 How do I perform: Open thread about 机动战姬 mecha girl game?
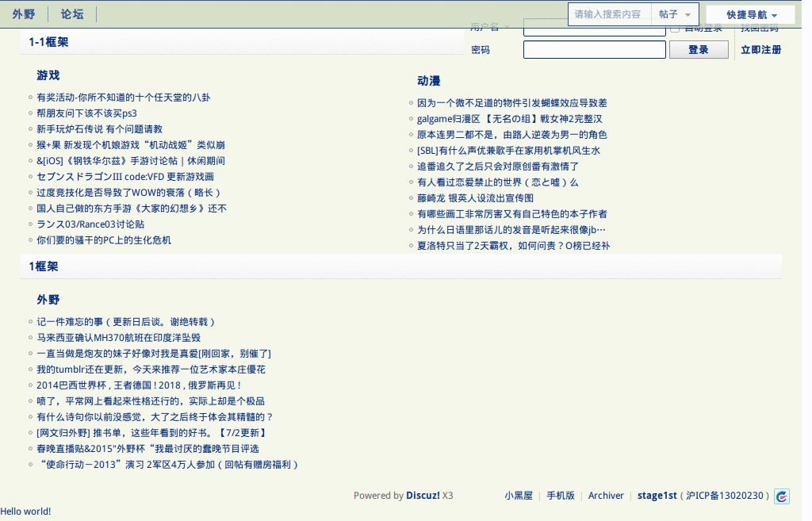(x=131, y=145)
